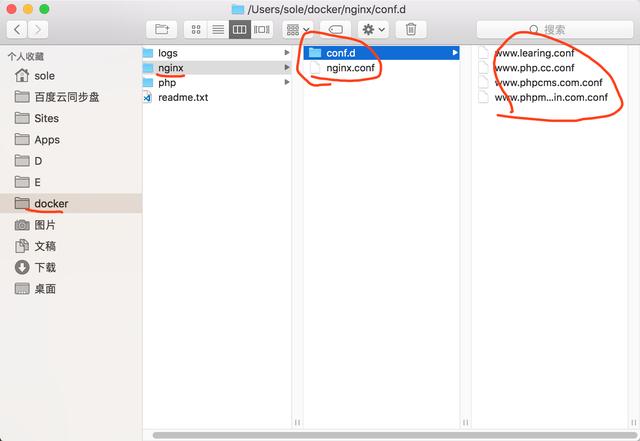
Task: Expand the php folder arrow
Action: point(287,82)
